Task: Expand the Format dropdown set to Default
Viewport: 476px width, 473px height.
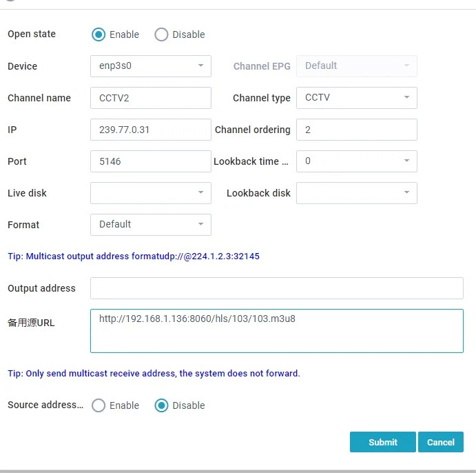Action: [x=150, y=225]
